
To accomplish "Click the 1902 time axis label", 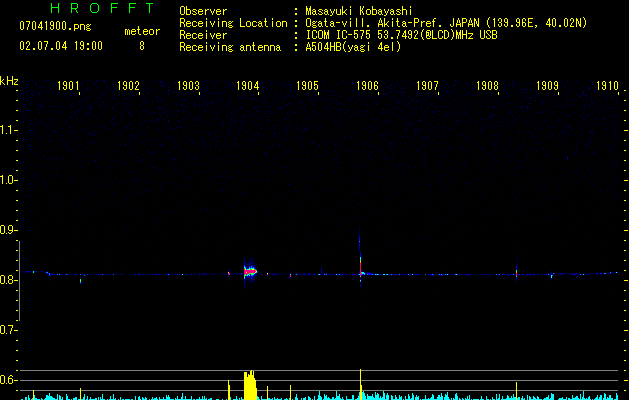I will pos(128,86).
